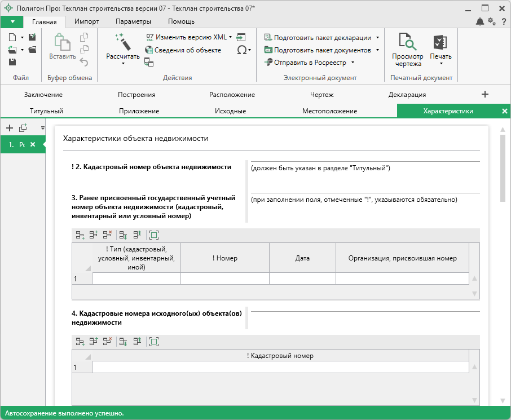511x420 pixels.
Task: Expand Отправить в Росреестр dropdown arrow
Action: click(353, 63)
